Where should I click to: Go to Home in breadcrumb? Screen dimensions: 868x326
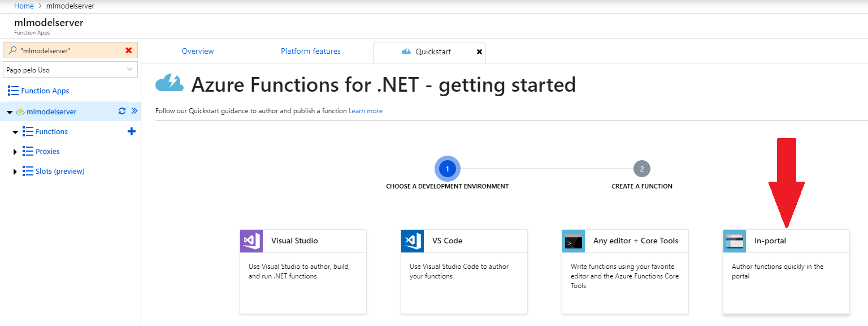[23, 6]
